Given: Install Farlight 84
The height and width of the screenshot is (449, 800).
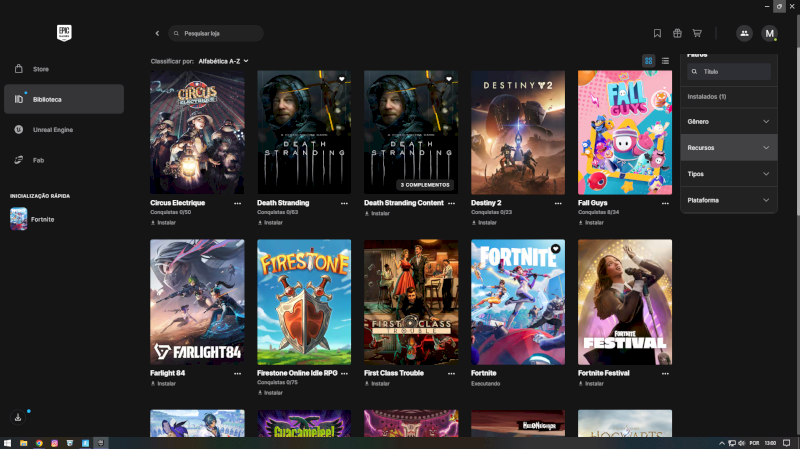Looking at the screenshot, I should (x=163, y=384).
